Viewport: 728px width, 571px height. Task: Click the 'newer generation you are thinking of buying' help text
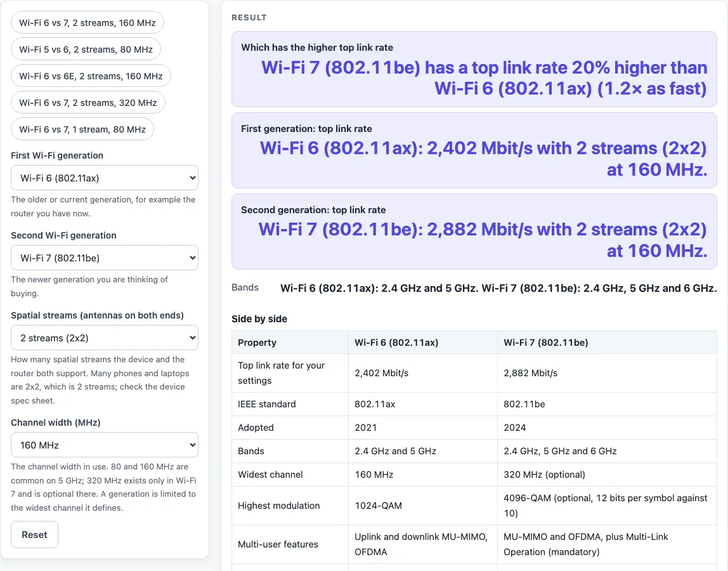pos(89,286)
